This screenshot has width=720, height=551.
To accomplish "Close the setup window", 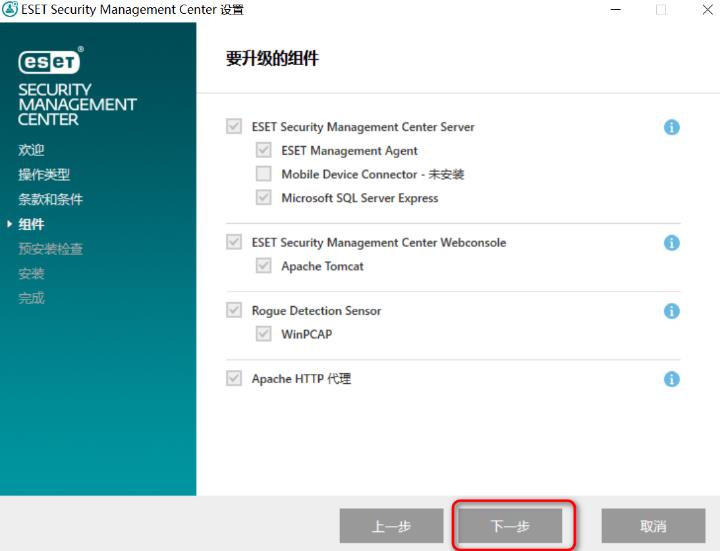I will click(708, 10).
